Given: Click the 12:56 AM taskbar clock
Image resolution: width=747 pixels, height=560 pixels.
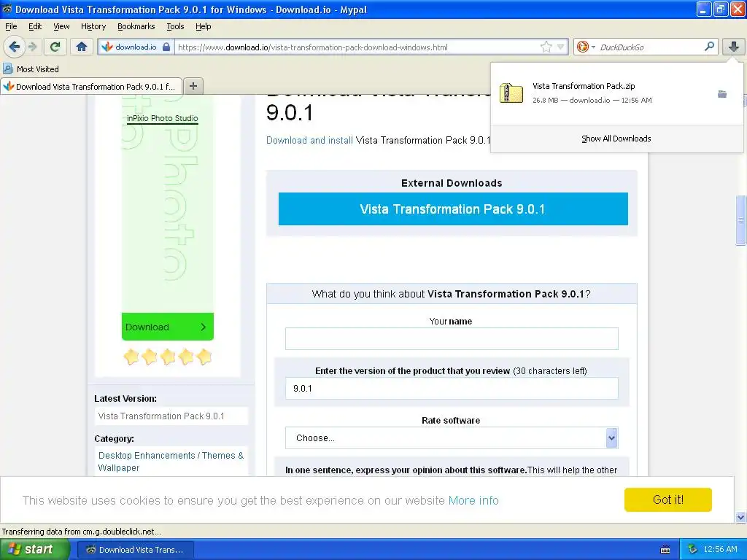Looking at the screenshot, I should pos(720,550).
